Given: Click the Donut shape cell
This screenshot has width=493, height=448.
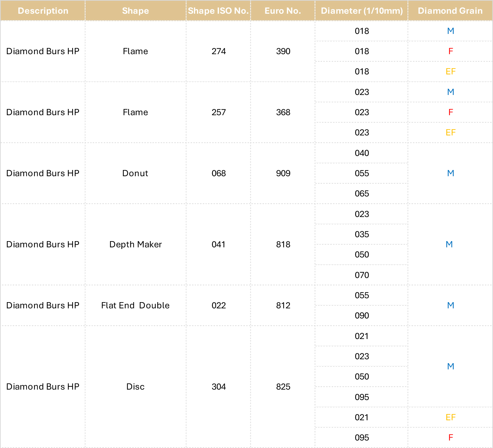Looking at the screenshot, I should point(135,173).
